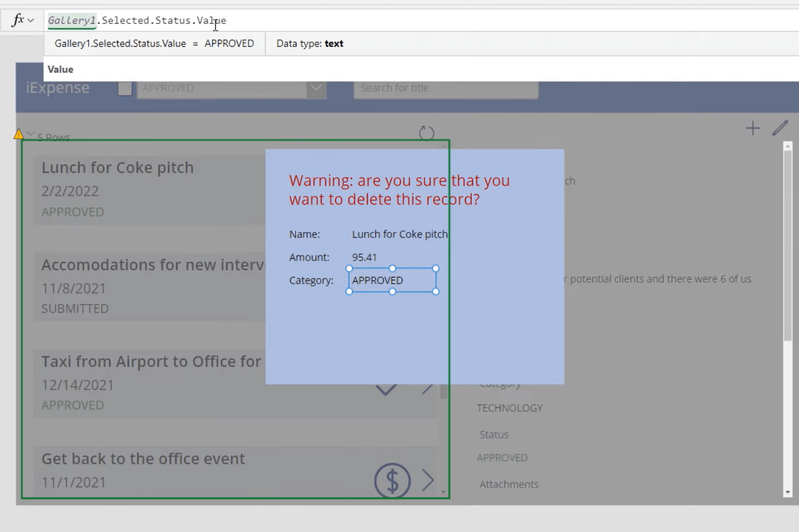The width and height of the screenshot is (799, 532).
Task: Toggle the checkbox beside the status dropdown
Action: pyautogui.click(x=125, y=88)
